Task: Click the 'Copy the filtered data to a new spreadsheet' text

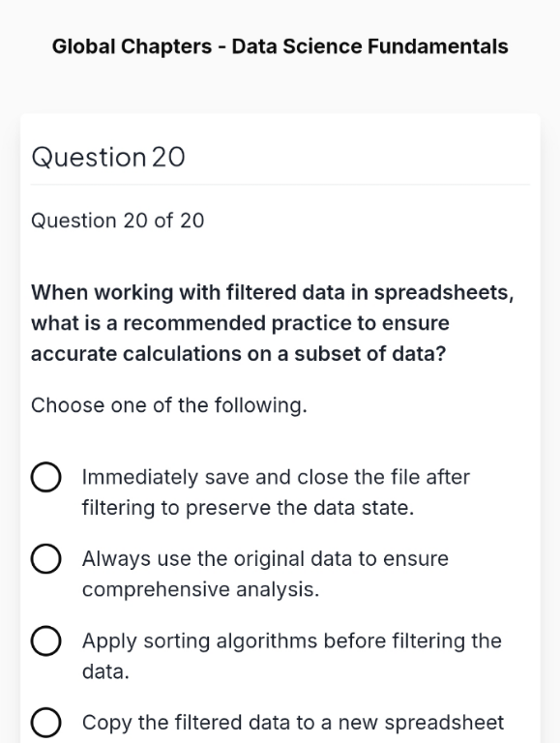Action: (293, 723)
